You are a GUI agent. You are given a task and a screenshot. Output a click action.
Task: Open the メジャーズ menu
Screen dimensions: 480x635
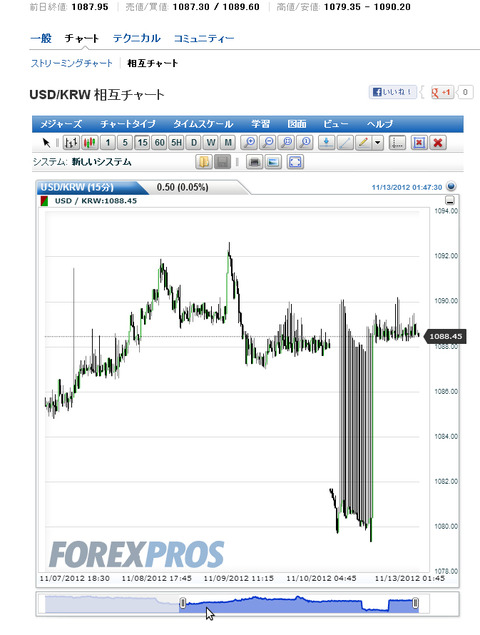pyautogui.click(x=61, y=124)
